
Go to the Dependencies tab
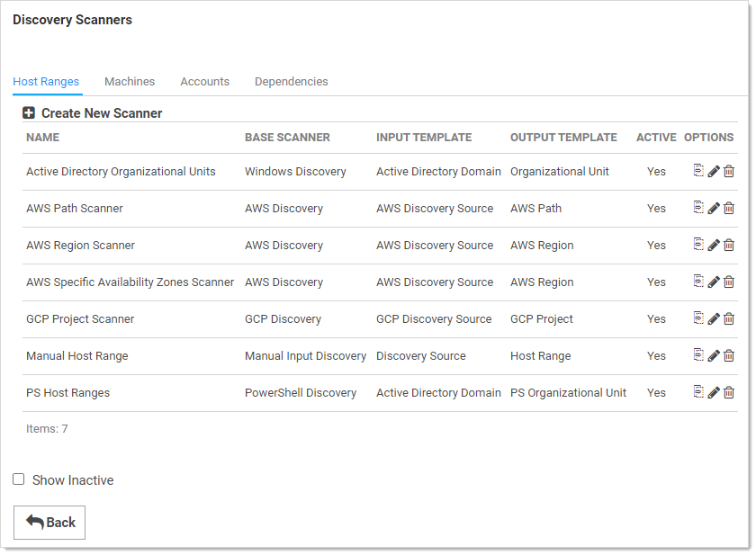291,82
